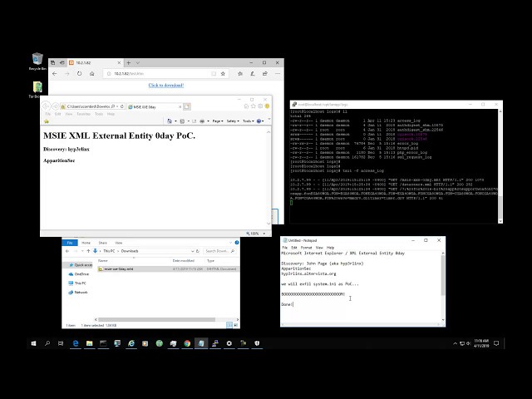Expand the tab previews chevron in Edge
The image size is (532, 399).
[138, 63]
